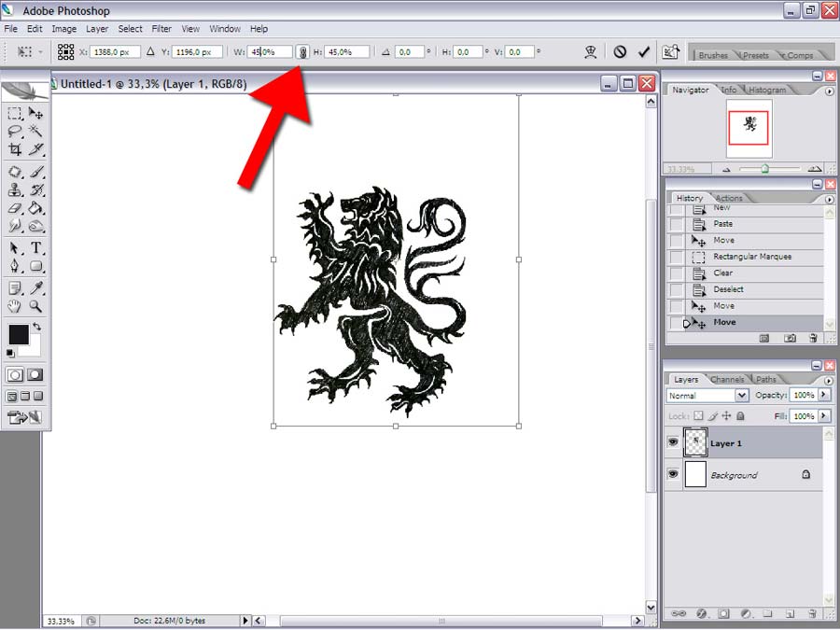Activate the Hand tool
Viewport: 840px width, 630px height.
(14, 306)
